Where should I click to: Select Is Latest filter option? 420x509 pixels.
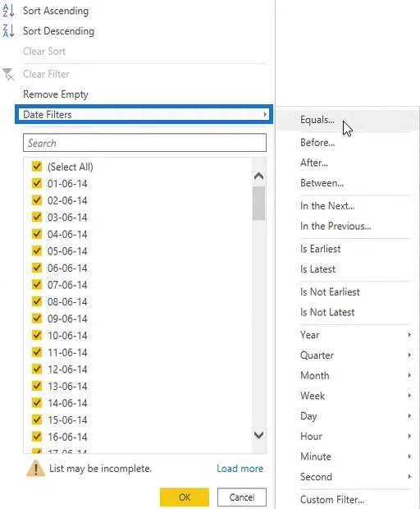(x=317, y=269)
